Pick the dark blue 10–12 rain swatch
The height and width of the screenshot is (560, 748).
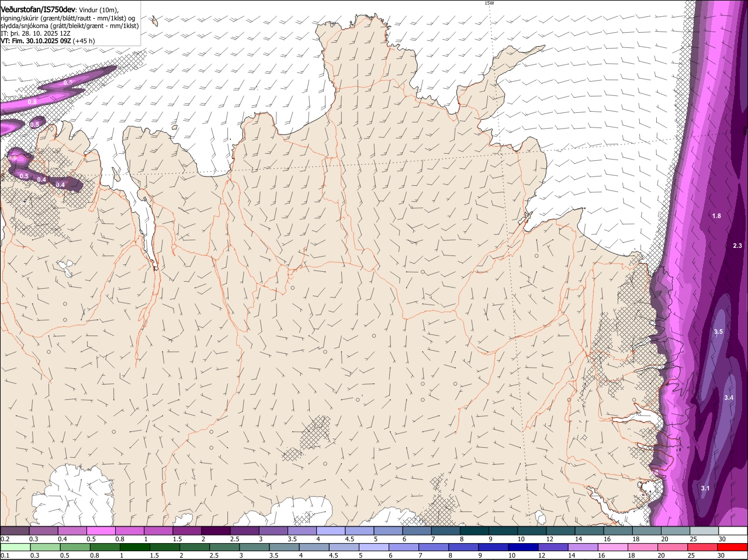point(524,547)
